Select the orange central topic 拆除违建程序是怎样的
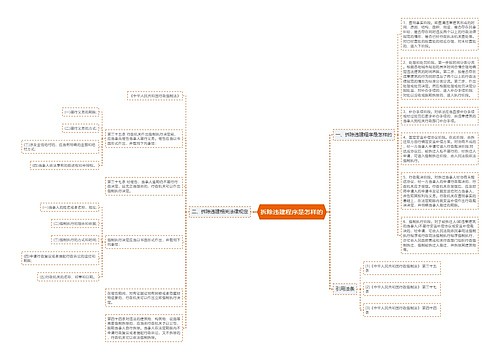Screen dimensions: 500x360 click(x=292, y=212)
